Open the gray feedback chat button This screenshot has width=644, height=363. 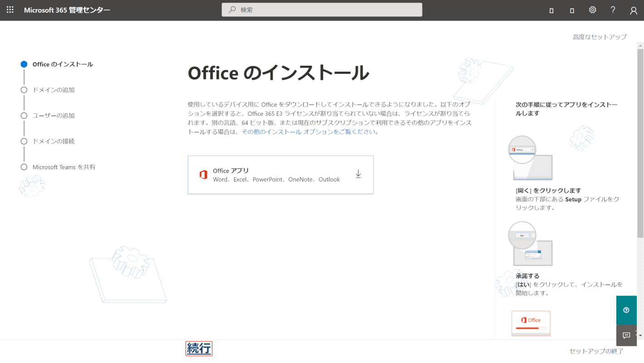click(626, 336)
